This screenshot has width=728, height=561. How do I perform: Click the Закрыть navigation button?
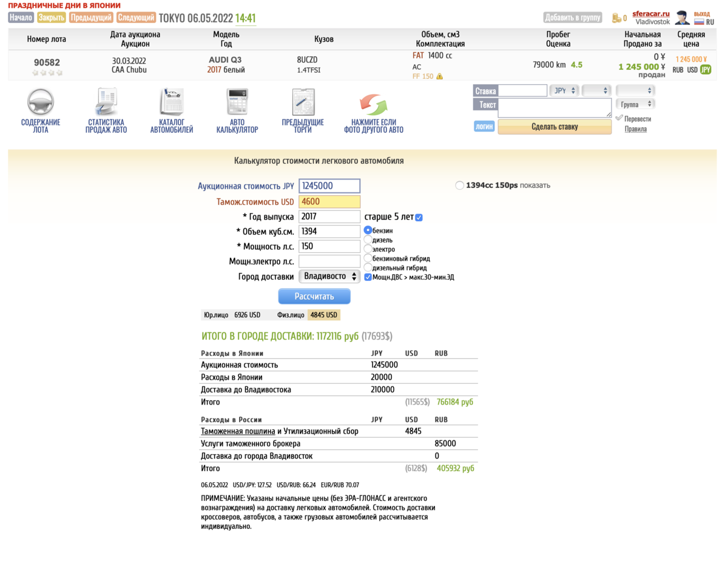(52, 18)
